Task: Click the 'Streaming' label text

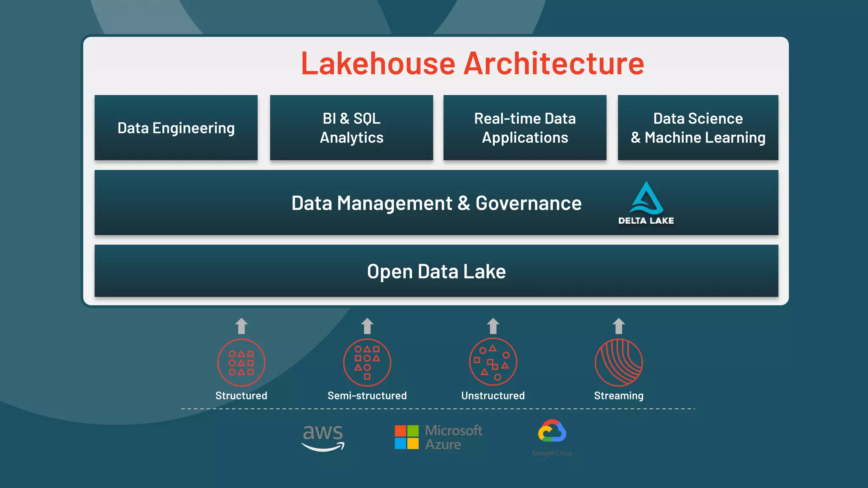Action: click(619, 396)
